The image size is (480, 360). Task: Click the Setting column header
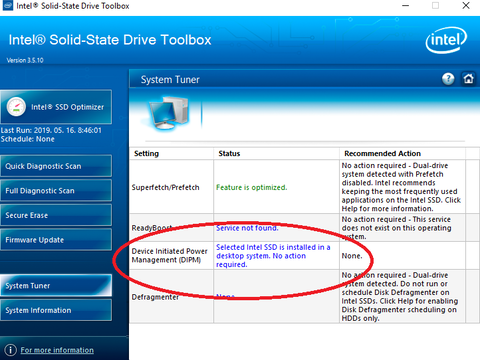pos(172,154)
